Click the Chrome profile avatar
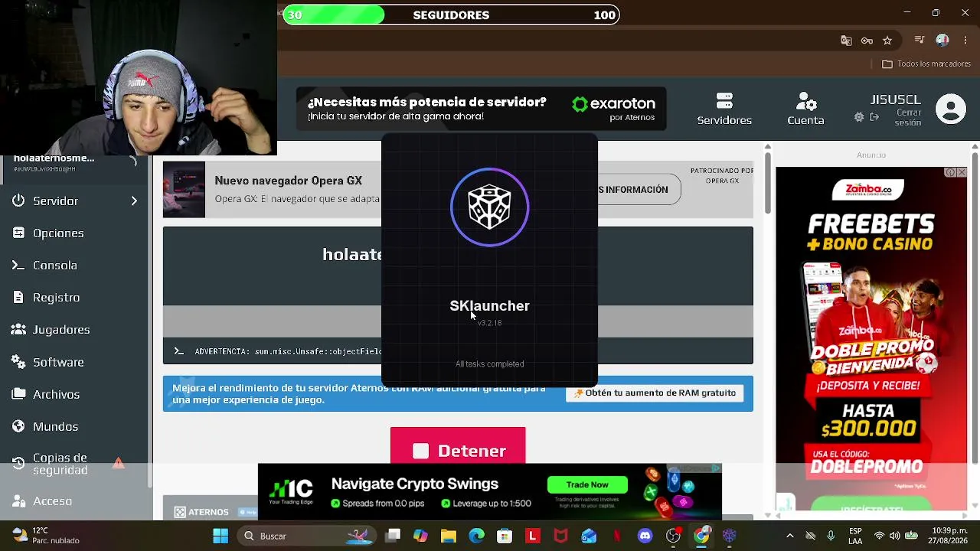Screen dimensions: 980x551 tap(942, 41)
